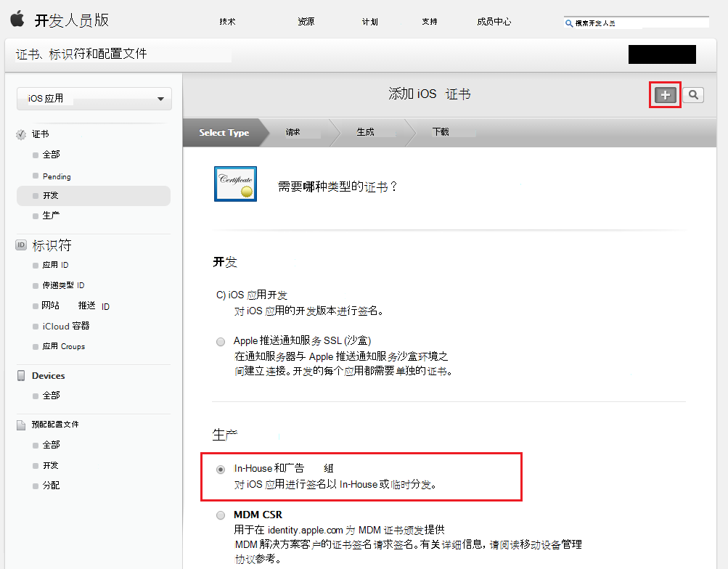
Task: Open iCloud 容器 identifiers
Action: pyautogui.click(x=66, y=327)
